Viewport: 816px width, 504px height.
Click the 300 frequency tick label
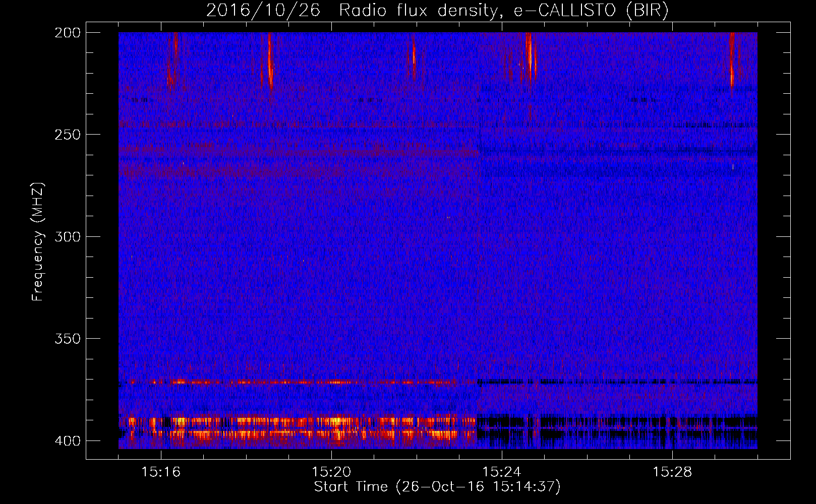pyautogui.click(x=68, y=236)
